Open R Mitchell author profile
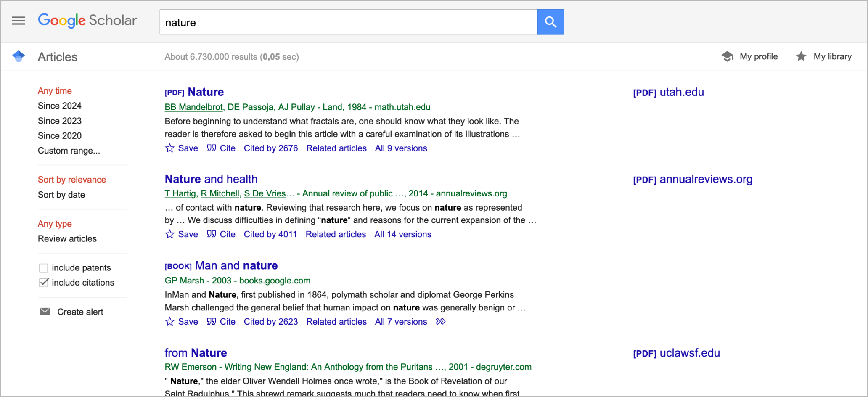Viewport: 868px width, 397px height. pyautogui.click(x=220, y=193)
